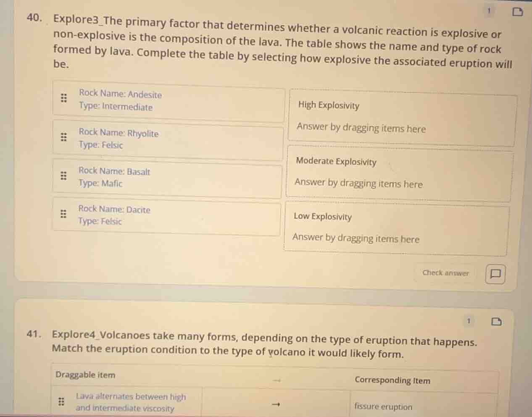The height and width of the screenshot is (417, 532).
Task: Select the Rock Name: Andesite card
Action: tap(168, 101)
